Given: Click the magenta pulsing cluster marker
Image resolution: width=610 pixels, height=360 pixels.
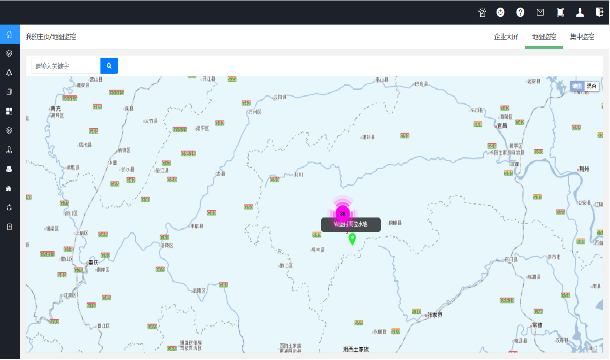Looking at the screenshot, I should [342, 213].
